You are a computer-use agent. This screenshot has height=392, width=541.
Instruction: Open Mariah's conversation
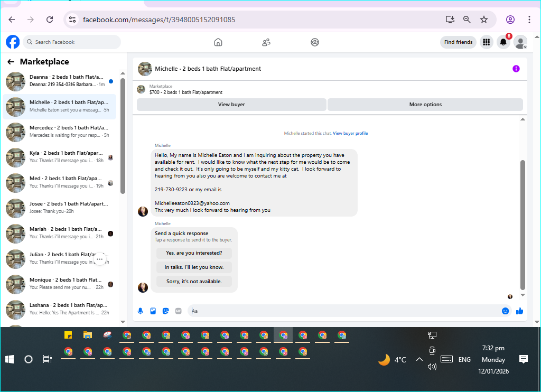click(59, 234)
